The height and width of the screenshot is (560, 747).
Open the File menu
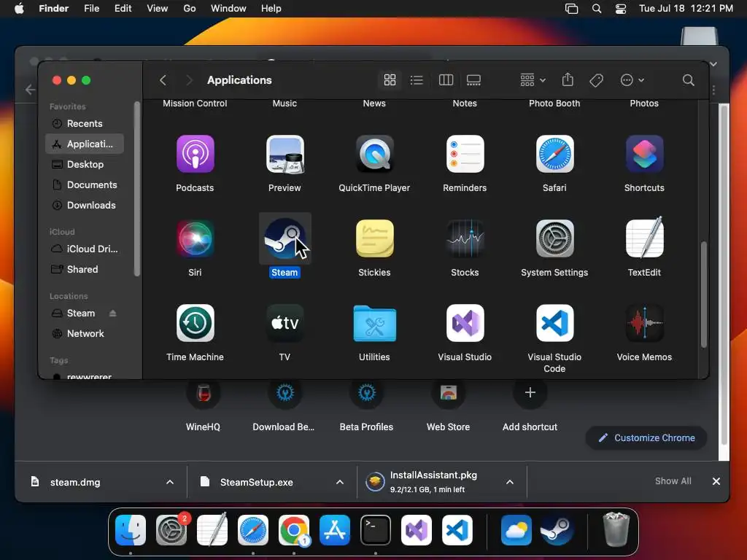point(91,8)
